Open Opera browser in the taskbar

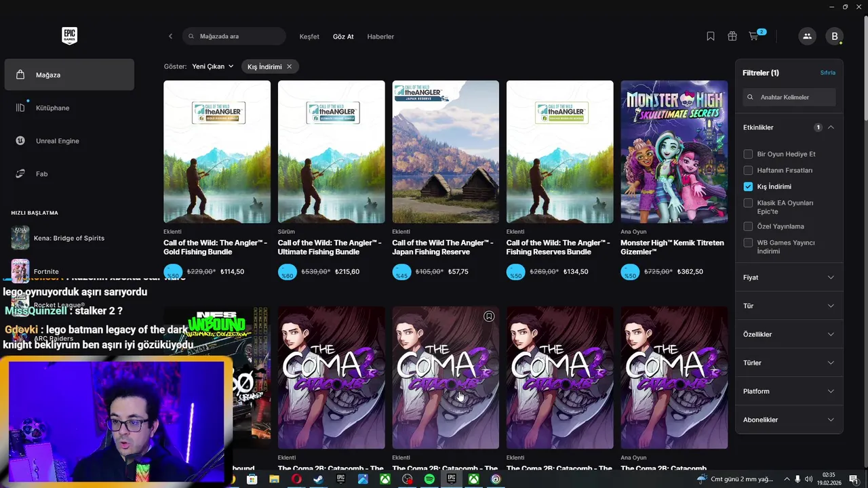[x=296, y=479]
